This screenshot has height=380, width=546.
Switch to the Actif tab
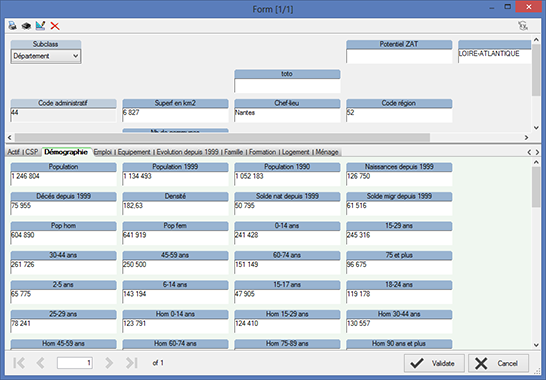point(14,152)
